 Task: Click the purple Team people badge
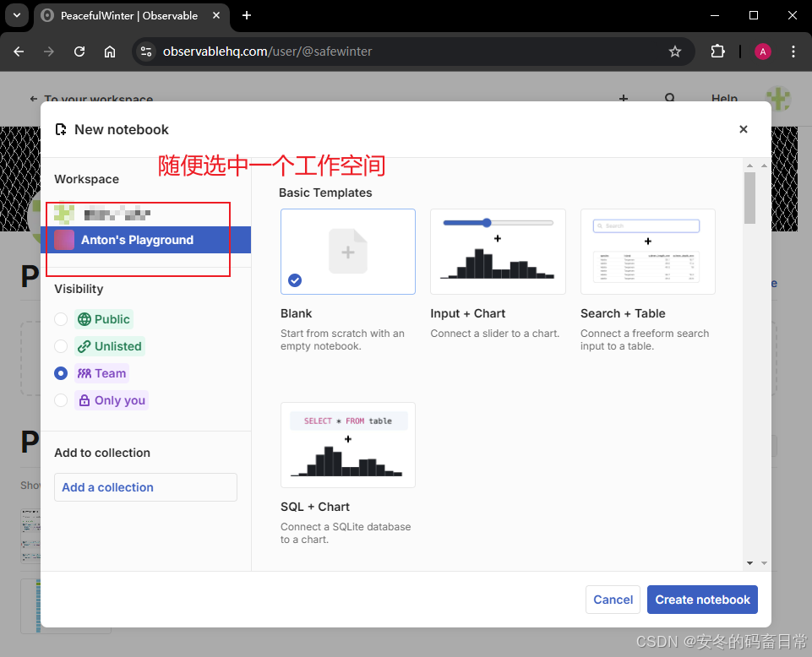(102, 373)
